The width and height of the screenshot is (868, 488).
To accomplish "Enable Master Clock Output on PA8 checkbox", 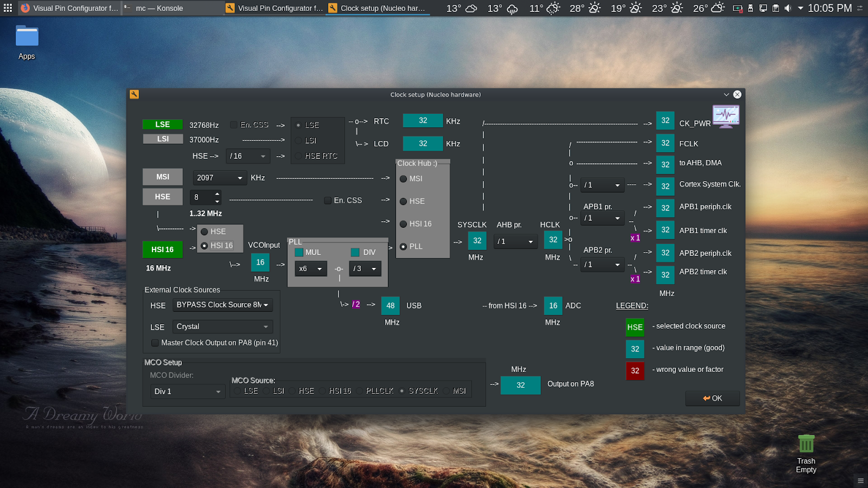I will (155, 343).
